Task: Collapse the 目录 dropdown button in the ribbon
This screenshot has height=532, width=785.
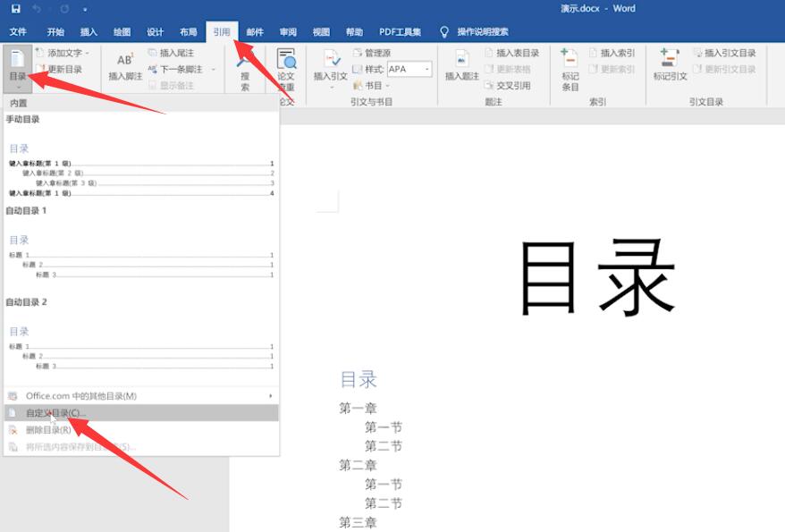Action: point(18,69)
